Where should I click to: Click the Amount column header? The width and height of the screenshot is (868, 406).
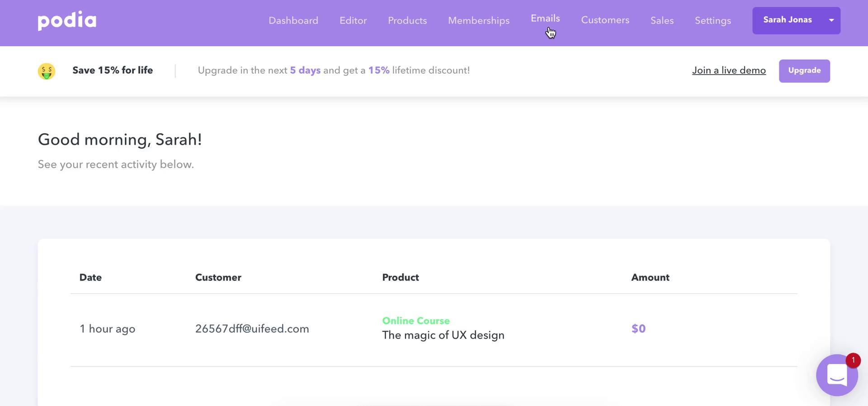click(x=650, y=277)
